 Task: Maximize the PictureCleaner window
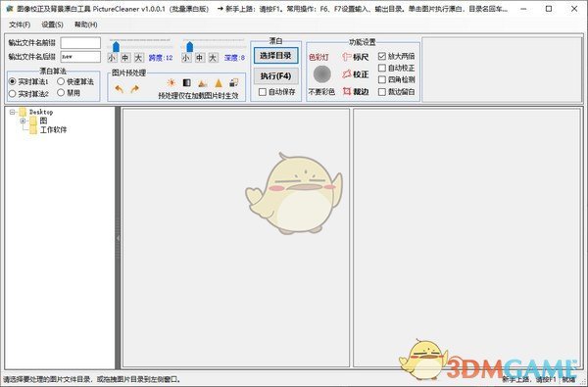pyautogui.click(x=549, y=8)
